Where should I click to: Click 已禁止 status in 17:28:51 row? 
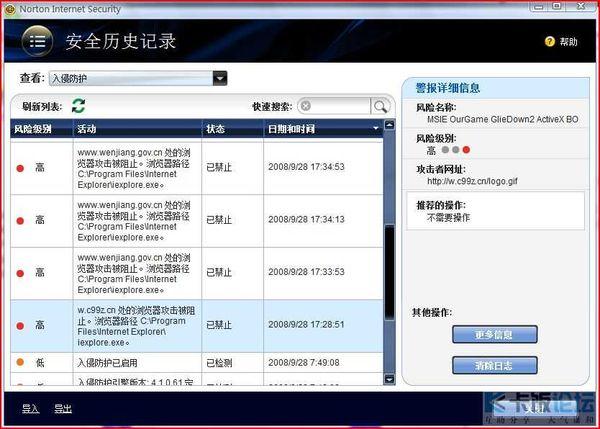tap(219, 325)
